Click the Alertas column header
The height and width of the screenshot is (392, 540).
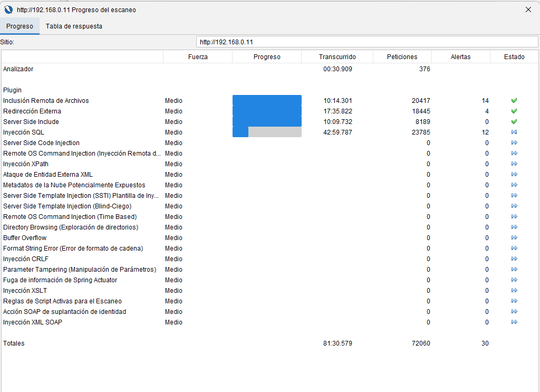click(x=460, y=57)
